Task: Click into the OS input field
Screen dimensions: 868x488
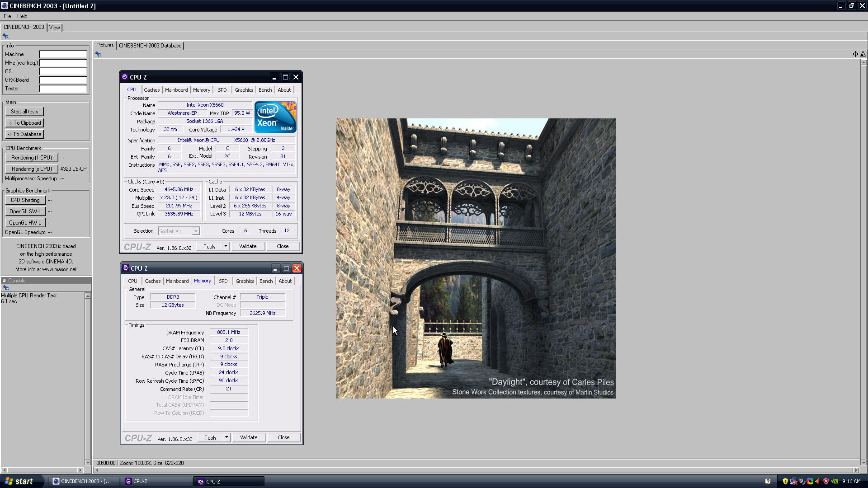Action: pos(63,71)
